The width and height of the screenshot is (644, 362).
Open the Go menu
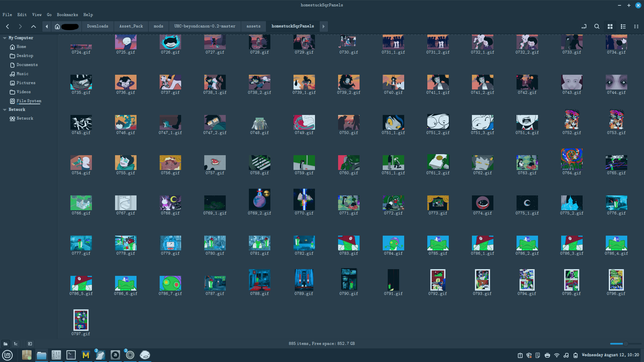(x=49, y=15)
